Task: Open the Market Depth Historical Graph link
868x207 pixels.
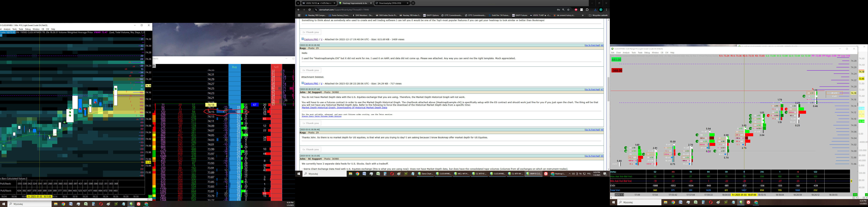Action: point(344,108)
